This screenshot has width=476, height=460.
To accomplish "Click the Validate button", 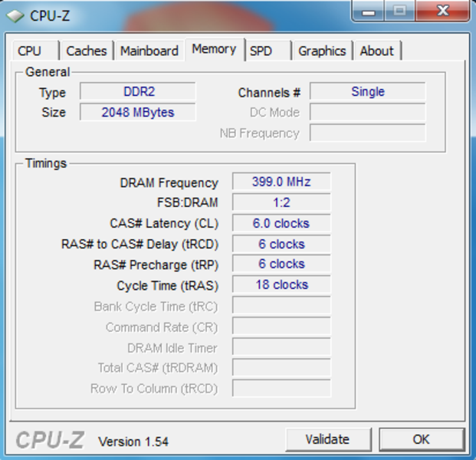I will (328, 439).
